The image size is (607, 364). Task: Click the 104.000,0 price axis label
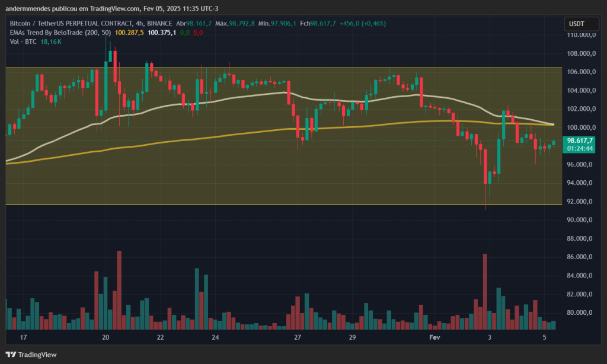581,91
